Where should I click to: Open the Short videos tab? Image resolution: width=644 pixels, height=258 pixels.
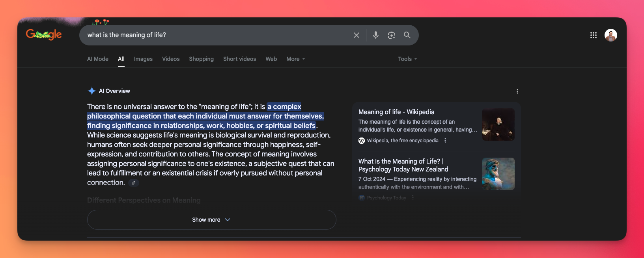click(240, 59)
